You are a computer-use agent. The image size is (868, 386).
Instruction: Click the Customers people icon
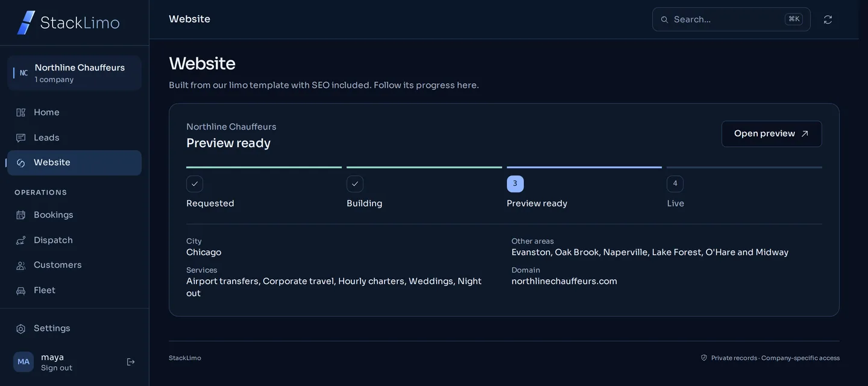21,265
